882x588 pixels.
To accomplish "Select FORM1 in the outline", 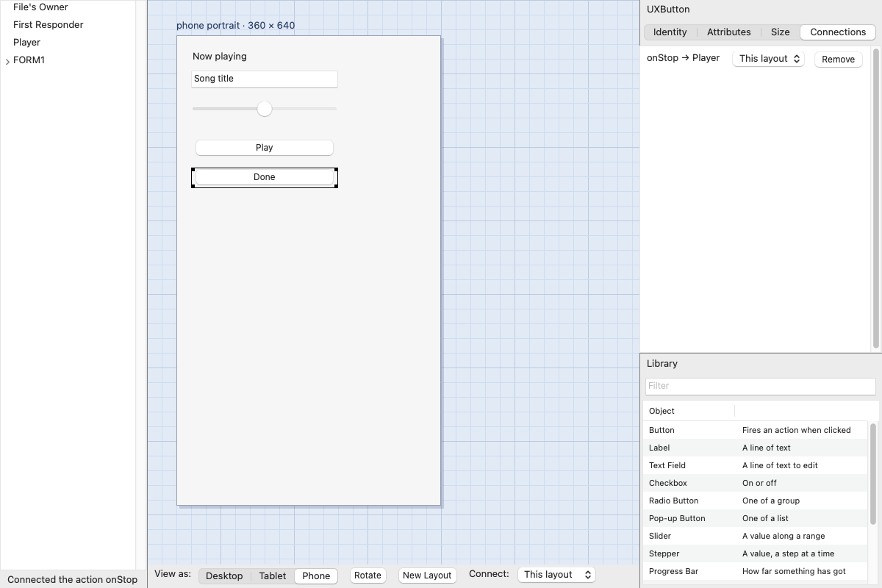I will [x=29, y=60].
